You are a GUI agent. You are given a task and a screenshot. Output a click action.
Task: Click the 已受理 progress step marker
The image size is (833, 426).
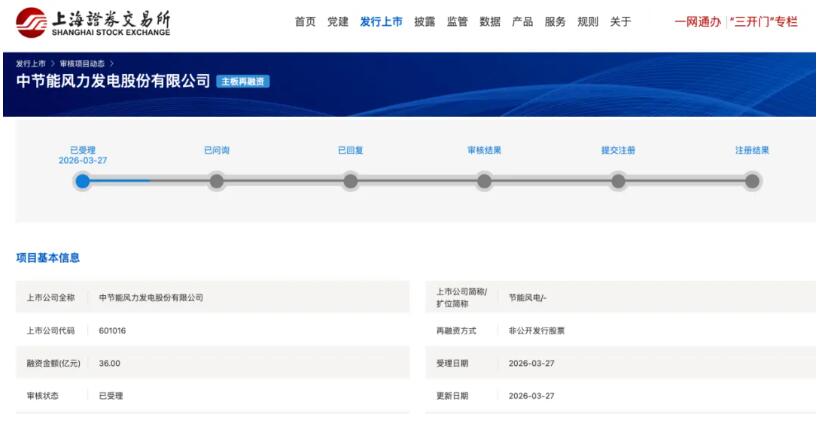[83, 181]
